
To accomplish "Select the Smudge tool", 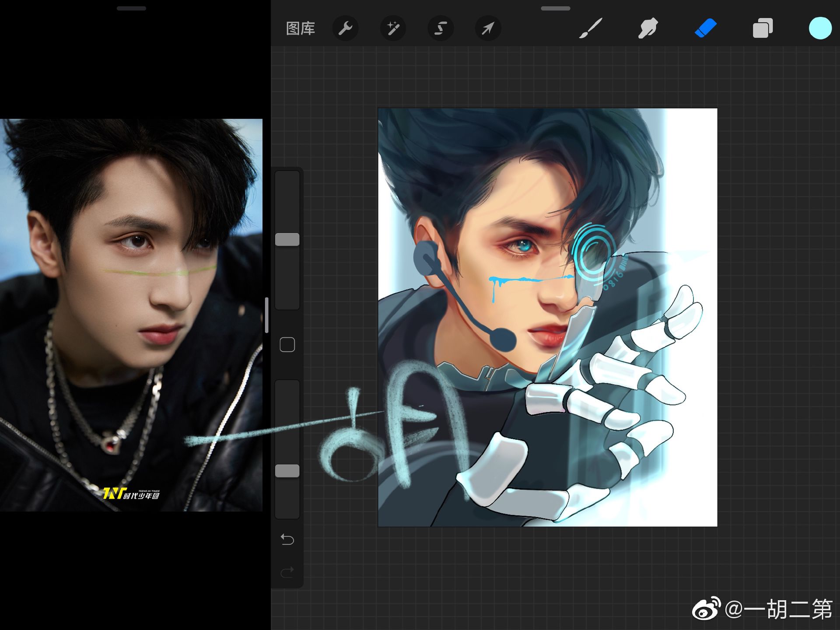I will pos(648,28).
